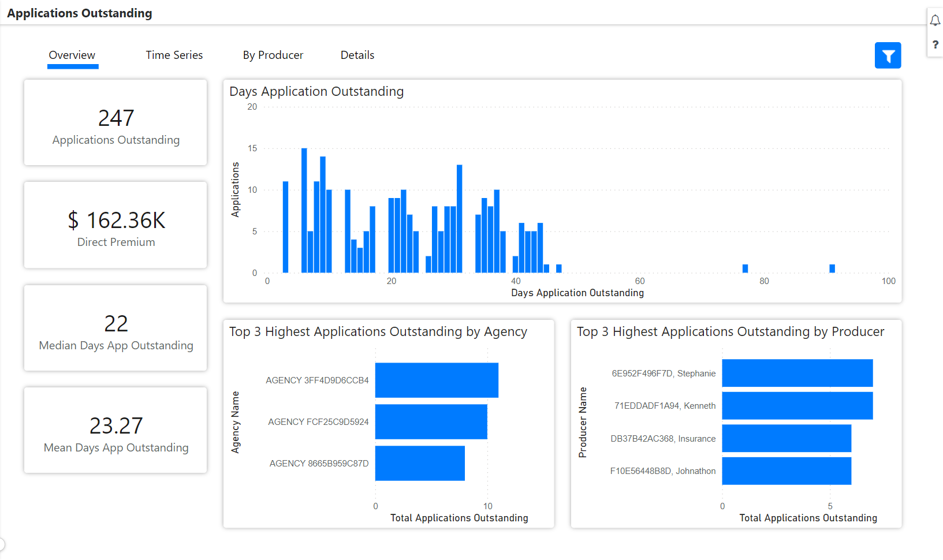Click the Applications Outstanding report title
The image size is (943, 560).
tap(79, 13)
